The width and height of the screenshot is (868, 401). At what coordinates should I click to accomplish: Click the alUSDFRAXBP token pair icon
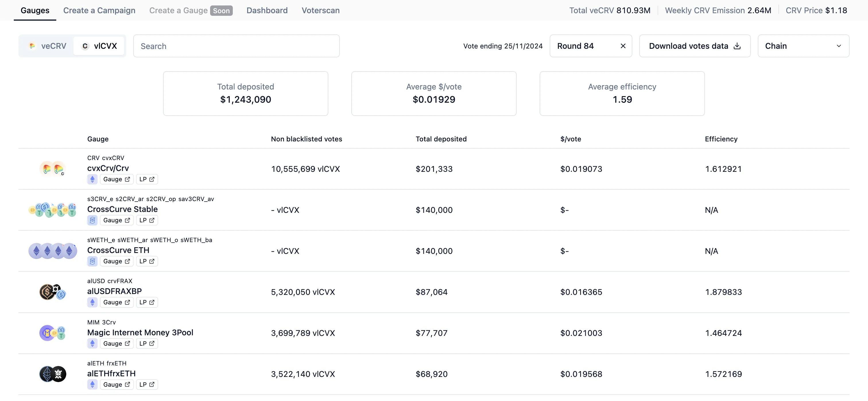pos(53,292)
